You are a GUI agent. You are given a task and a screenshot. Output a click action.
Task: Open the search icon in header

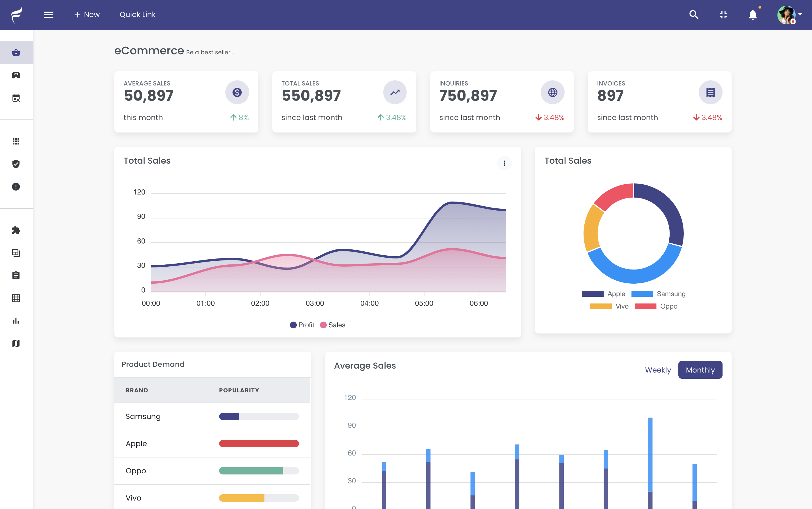tap(693, 14)
